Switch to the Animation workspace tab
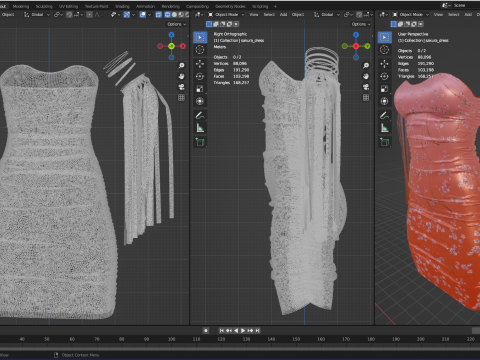 coord(145,6)
